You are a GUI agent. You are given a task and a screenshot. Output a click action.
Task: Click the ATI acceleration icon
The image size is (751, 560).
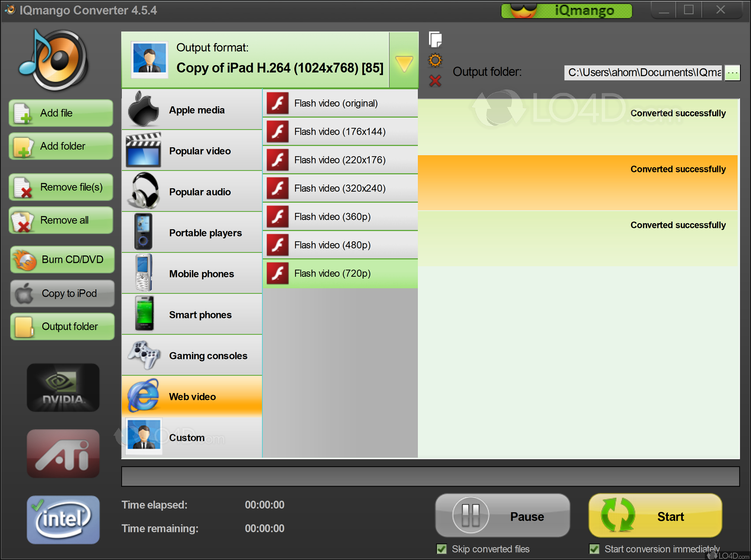click(x=63, y=454)
